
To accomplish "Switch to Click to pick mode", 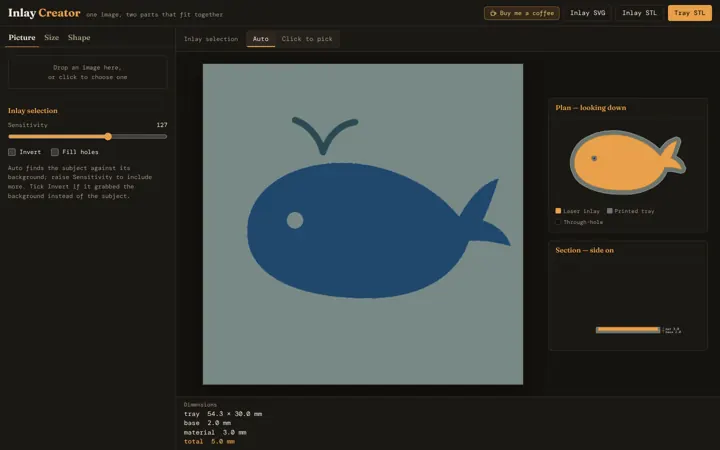I will coord(307,39).
